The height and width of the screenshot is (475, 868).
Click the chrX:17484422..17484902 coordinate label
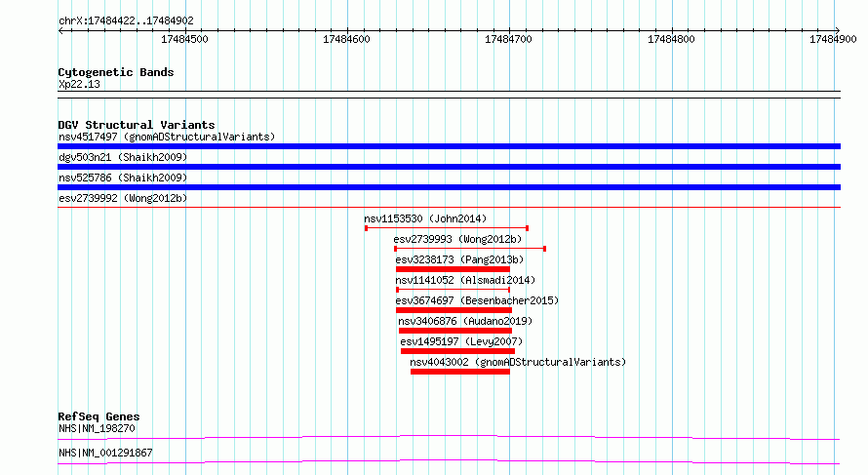126,21
